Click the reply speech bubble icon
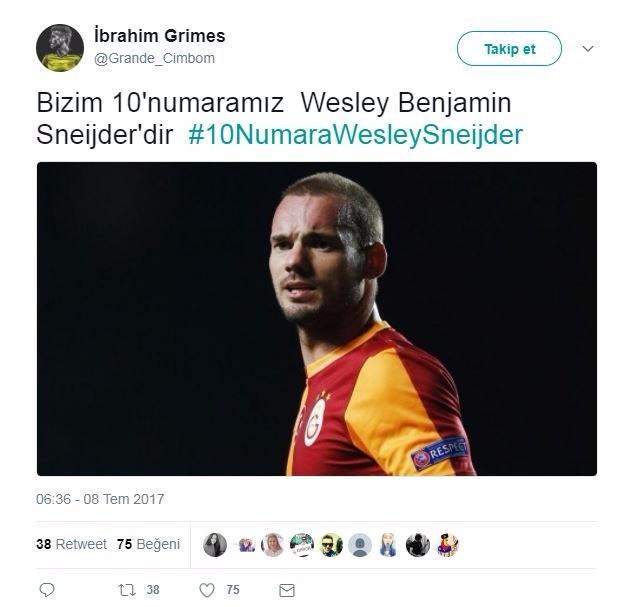Screen dimensions: 625x607 pos(47,589)
